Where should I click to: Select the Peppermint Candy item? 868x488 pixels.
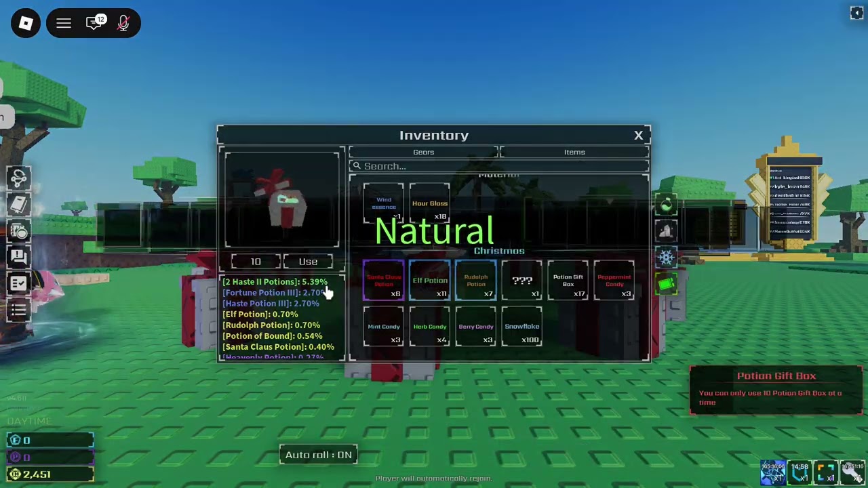[x=614, y=280]
